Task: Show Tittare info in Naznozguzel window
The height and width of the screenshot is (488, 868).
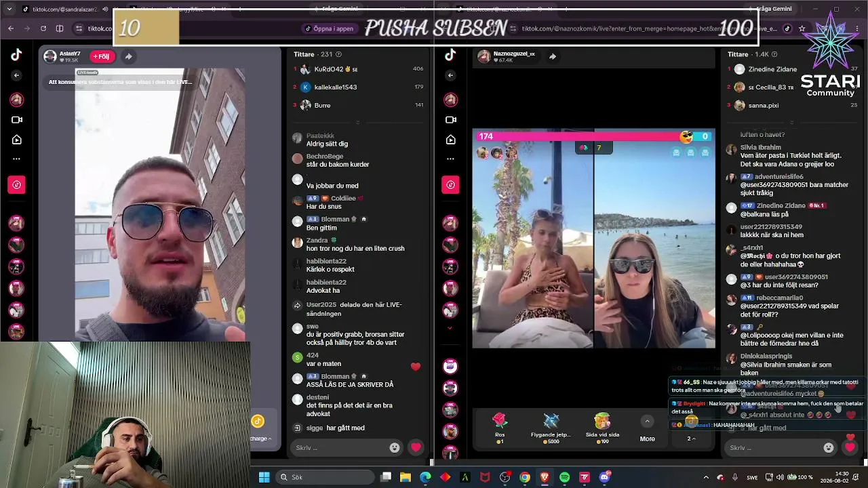Action: [775, 54]
